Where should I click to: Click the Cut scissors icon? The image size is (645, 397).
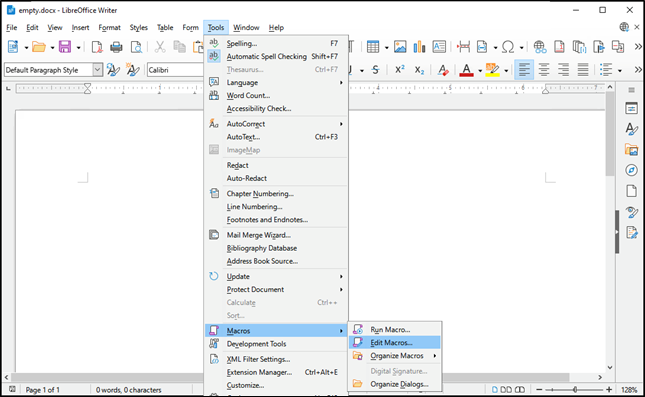pos(160,47)
